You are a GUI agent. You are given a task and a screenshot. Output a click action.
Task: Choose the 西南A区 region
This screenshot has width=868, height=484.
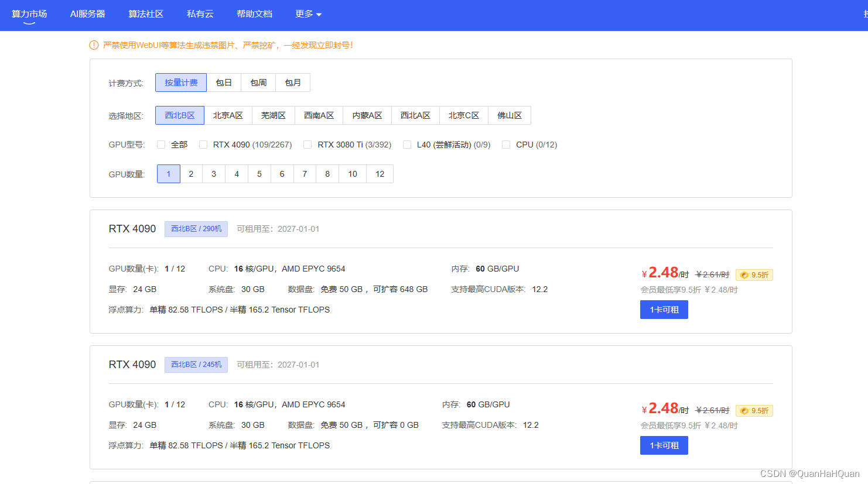(319, 115)
